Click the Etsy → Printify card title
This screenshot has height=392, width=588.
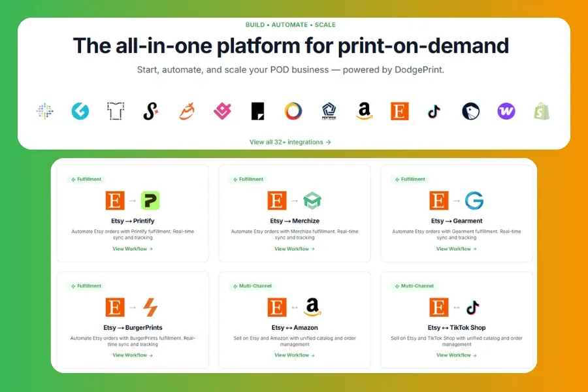[x=133, y=221]
